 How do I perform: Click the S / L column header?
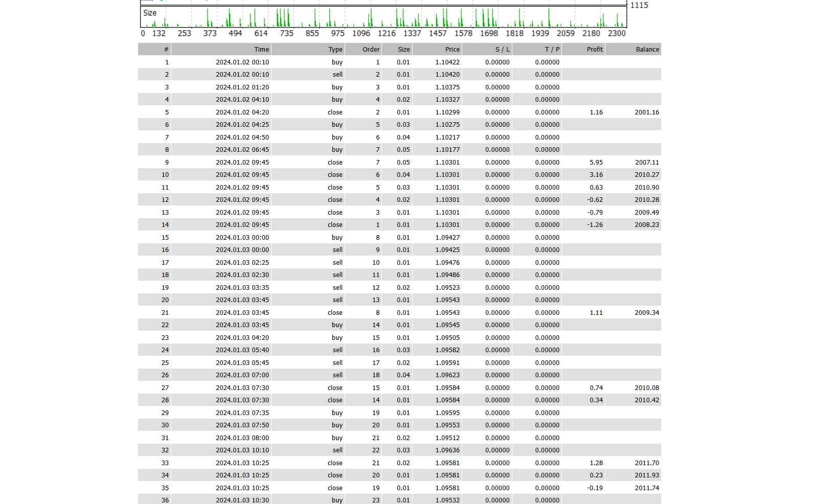(x=502, y=50)
